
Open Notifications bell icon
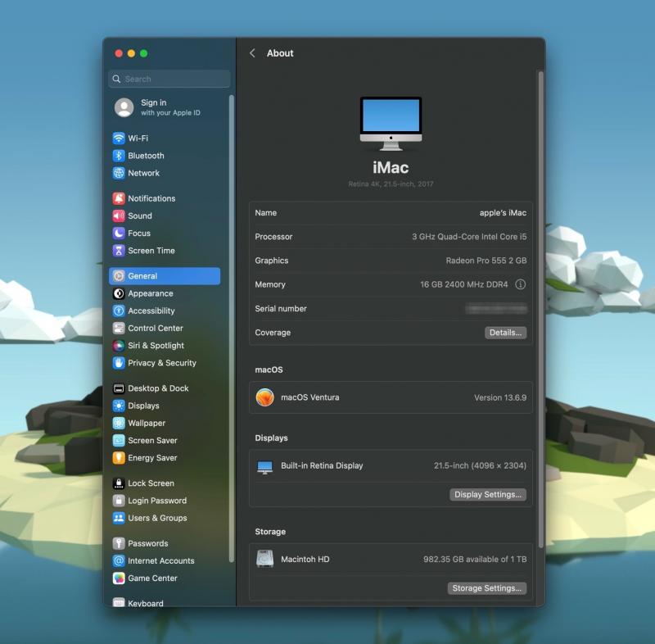click(x=119, y=198)
